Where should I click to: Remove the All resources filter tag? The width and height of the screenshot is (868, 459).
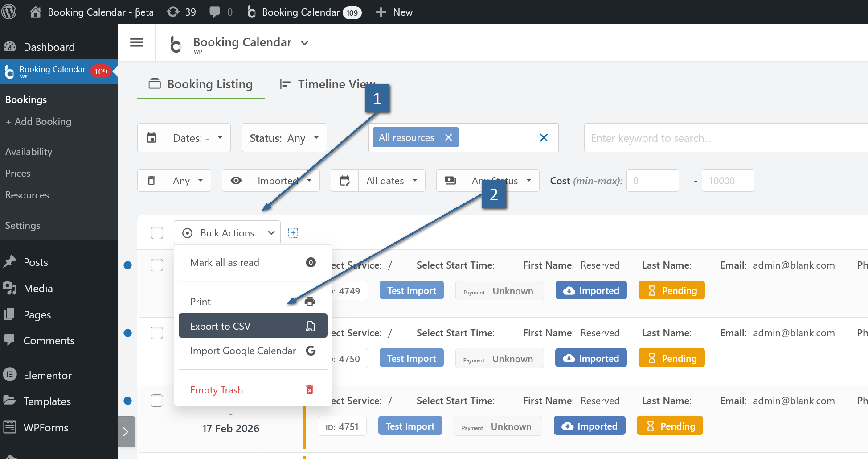449,137
